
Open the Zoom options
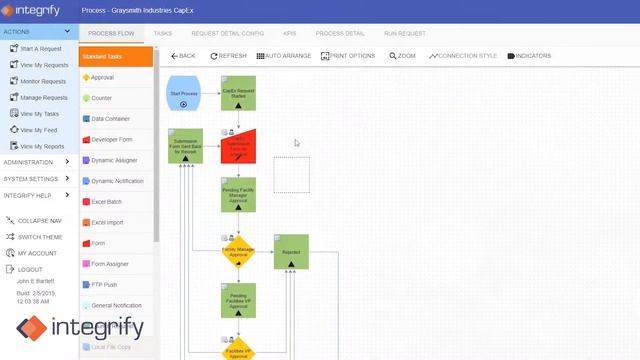tap(402, 56)
